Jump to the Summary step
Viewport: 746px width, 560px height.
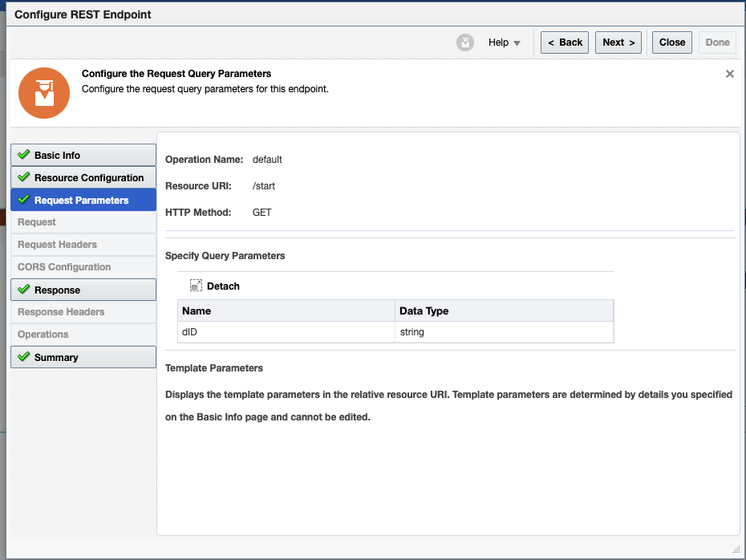[x=83, y=357]
